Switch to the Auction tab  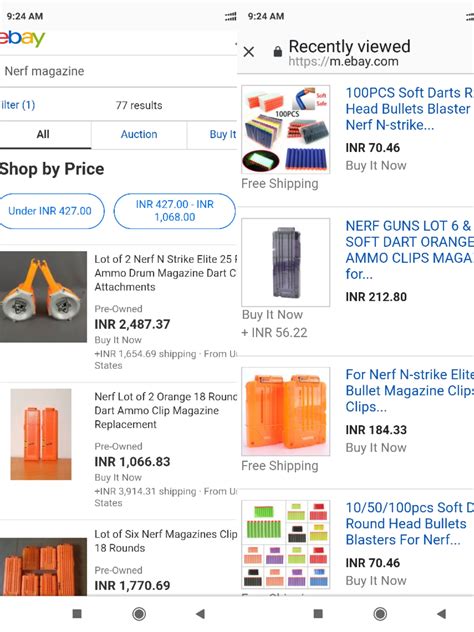coord(139,135)
